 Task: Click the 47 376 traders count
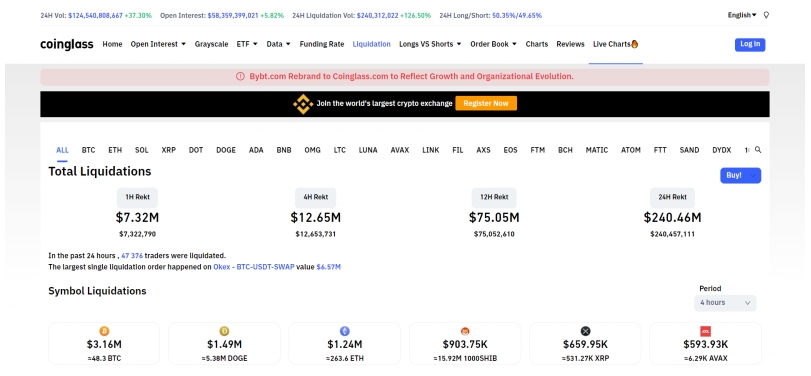[132, 256]
